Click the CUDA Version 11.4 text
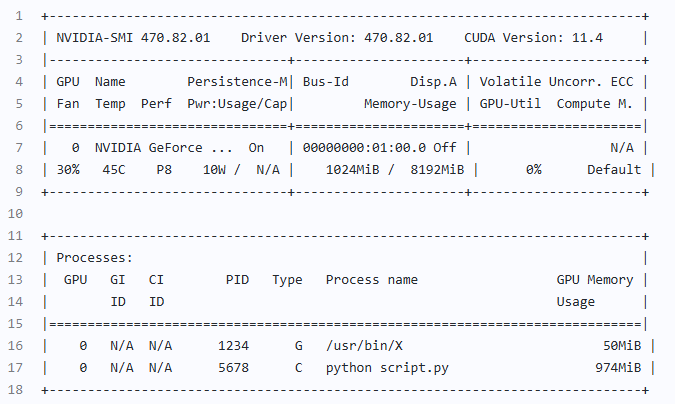Image resolution: width=675 pixels, height=404 pixels. pos(533,38)
